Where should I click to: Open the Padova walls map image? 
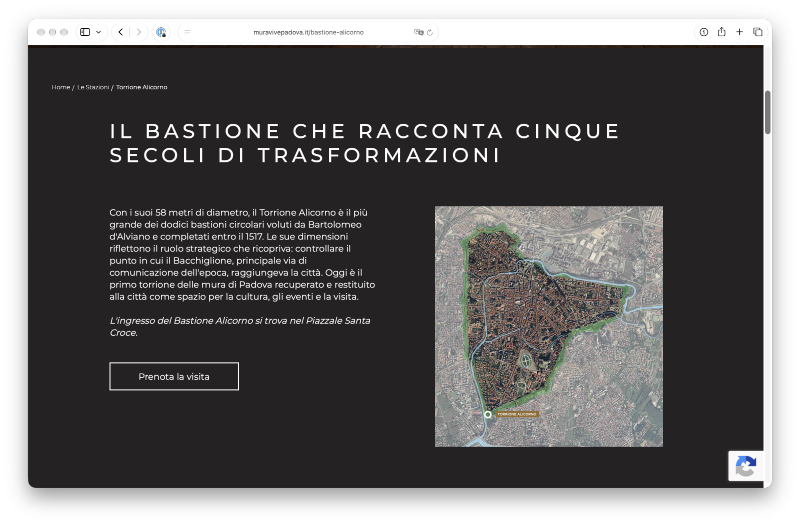[x=549, y=327]
